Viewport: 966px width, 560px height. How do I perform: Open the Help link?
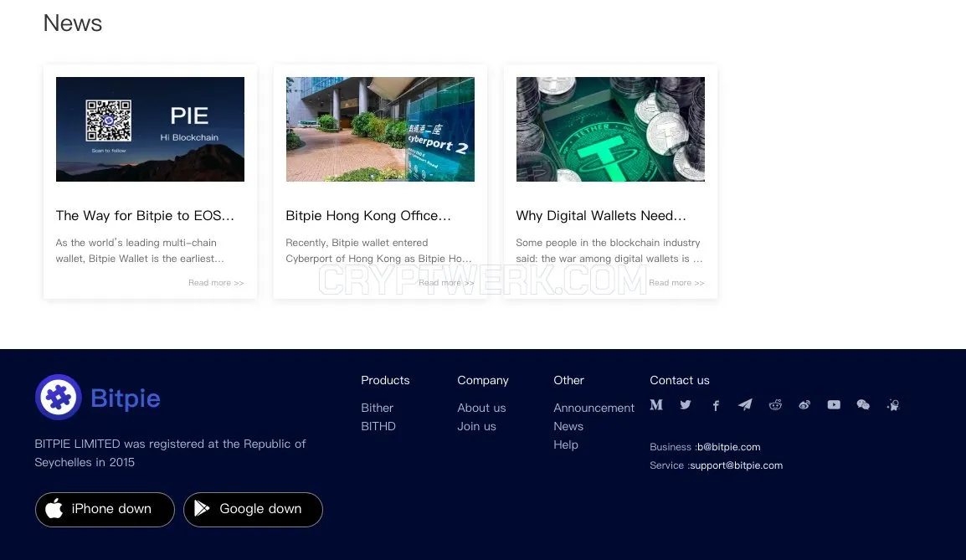point(566,444)
